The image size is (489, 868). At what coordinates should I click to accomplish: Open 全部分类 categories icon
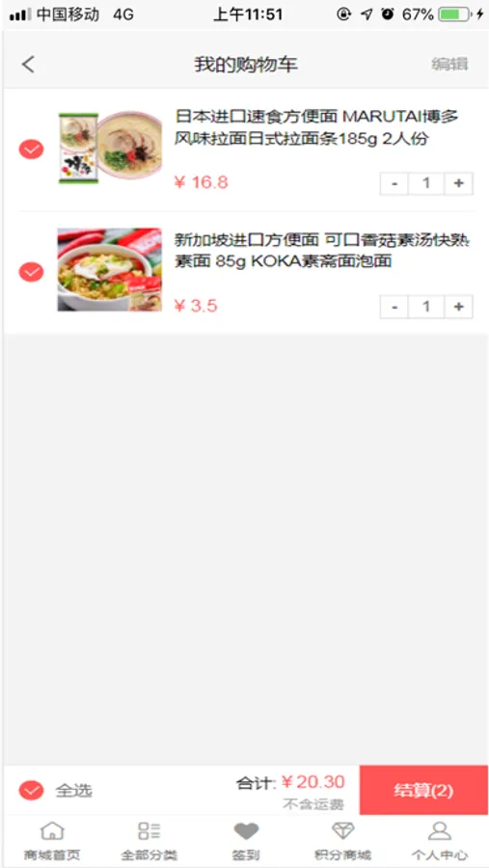(149, 831)
